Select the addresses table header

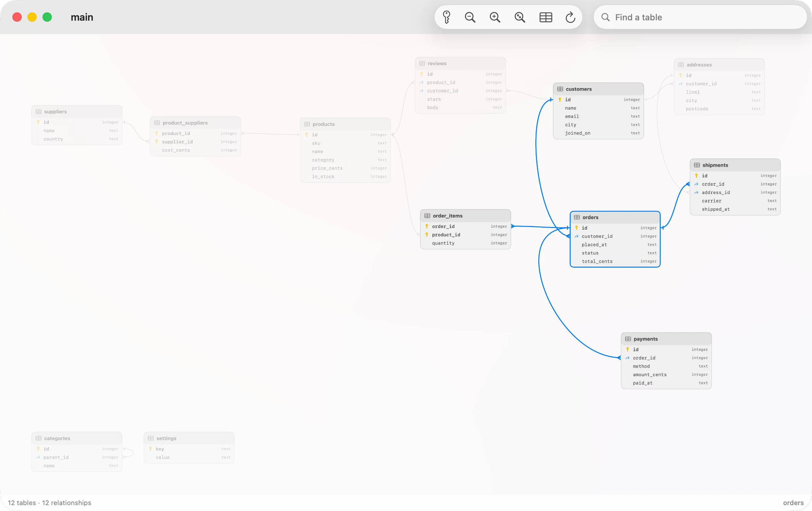coord(719,65)
